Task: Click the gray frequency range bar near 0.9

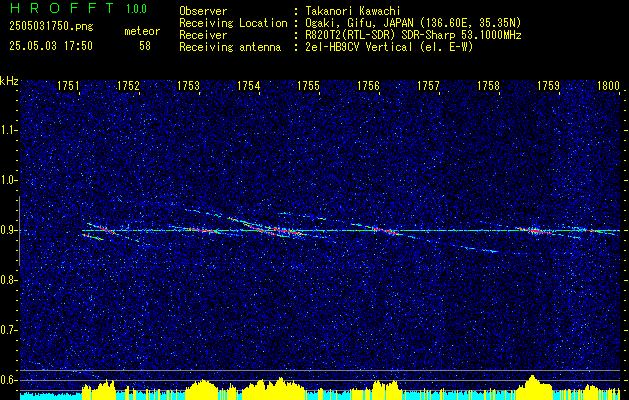Action: (19, 231)
